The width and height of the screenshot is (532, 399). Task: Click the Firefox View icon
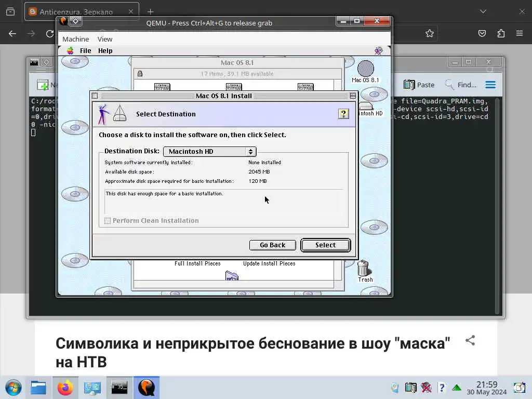[x=10, y=11]
